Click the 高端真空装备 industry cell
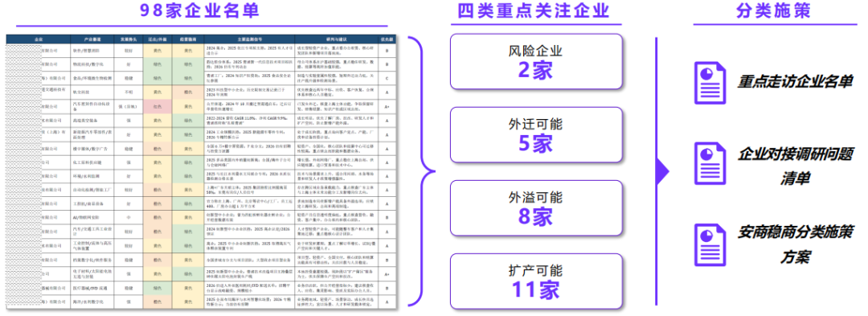Image resolution: width=868 pixels, height=316 pixels. click(x=92, y=120)
